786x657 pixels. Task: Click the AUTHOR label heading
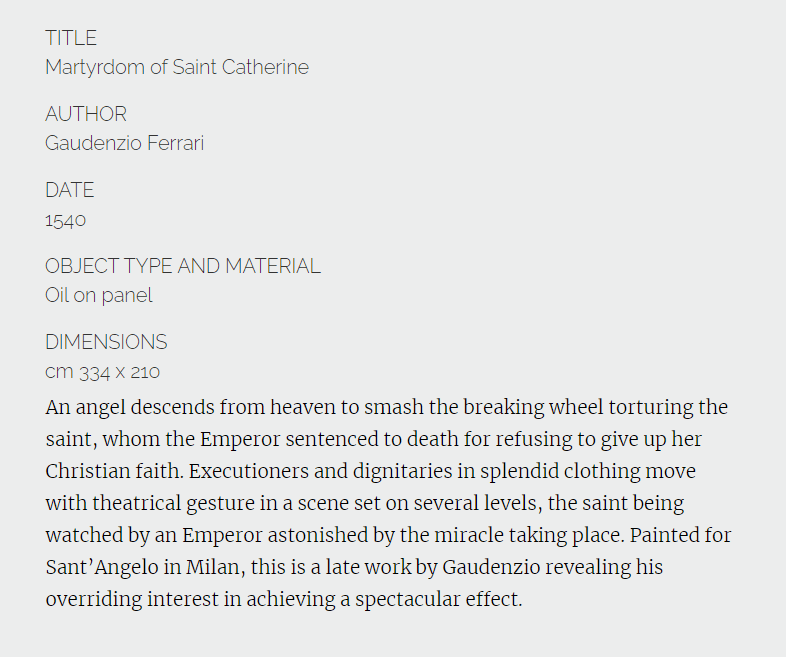(86, 114)
